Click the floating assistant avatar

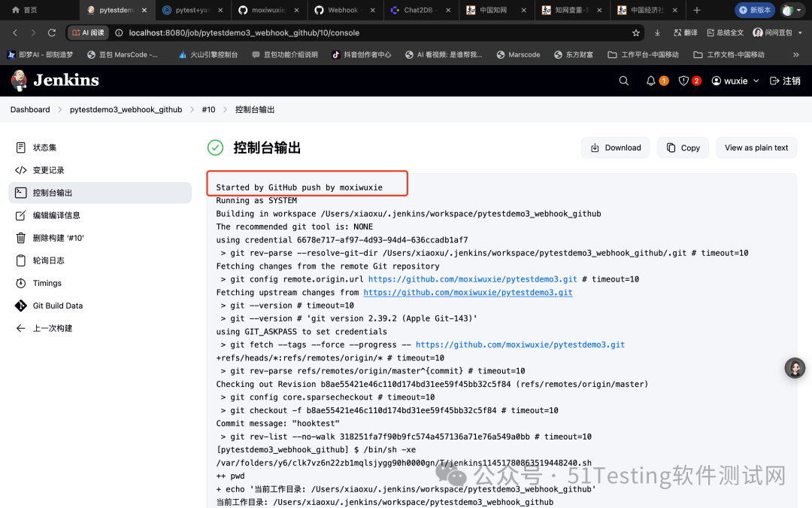pos(795,368)
